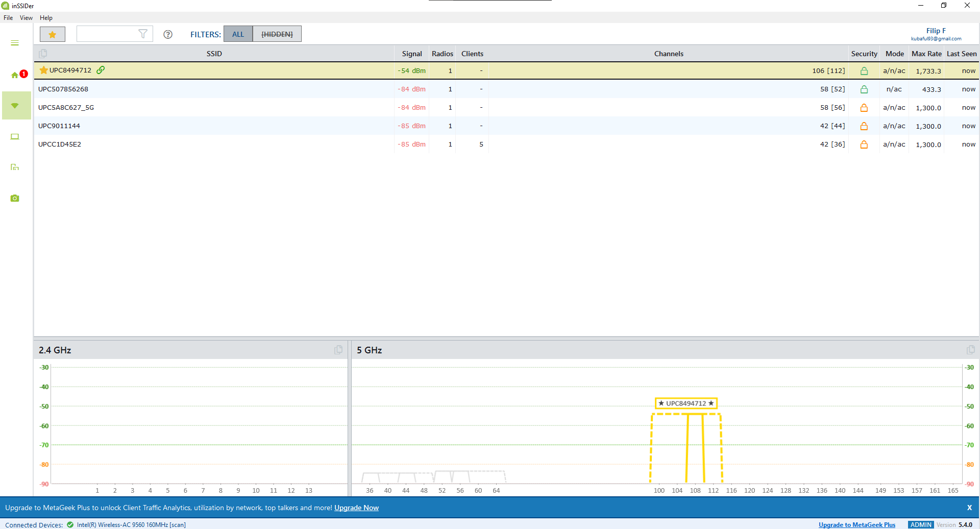980x529 pixels.
Task: Click the 106 [112] channel cell
Action: 828,71
